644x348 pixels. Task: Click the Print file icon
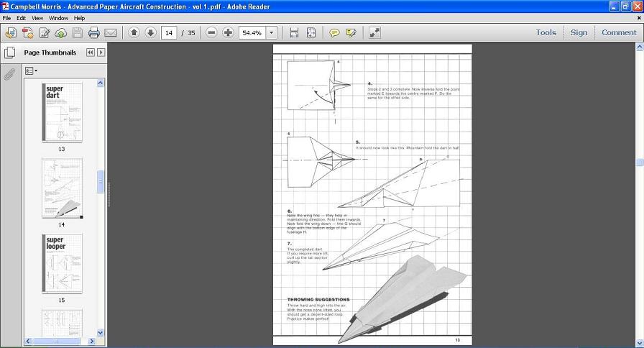[93, 32]
